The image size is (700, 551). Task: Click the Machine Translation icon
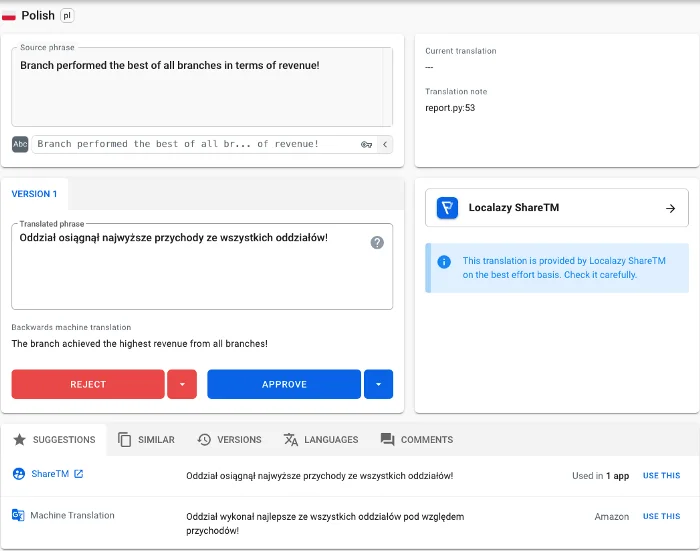pyautogui.click(x=18, y=515)
